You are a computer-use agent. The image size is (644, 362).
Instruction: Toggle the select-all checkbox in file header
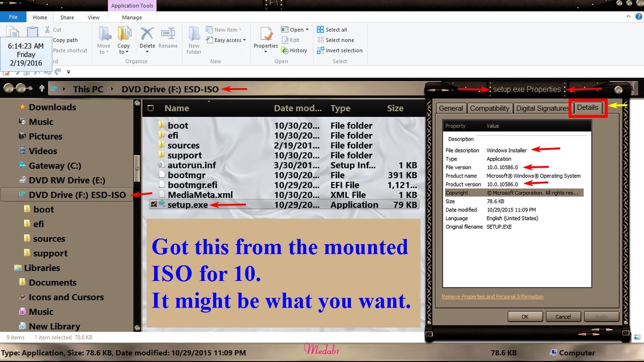pyautogui.click(x=151, y=108)
